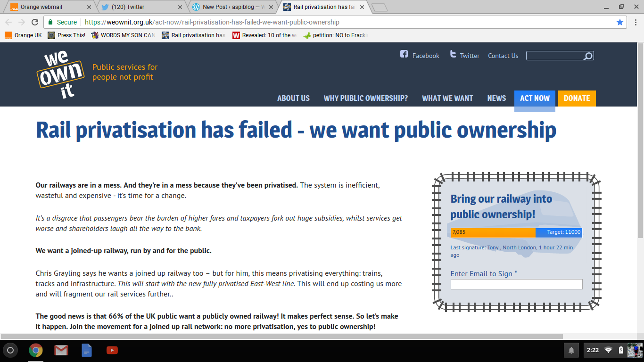This screenshot has width=644, height=362.
Task: Follow the Contact Us link
Action: coord(503,56)
